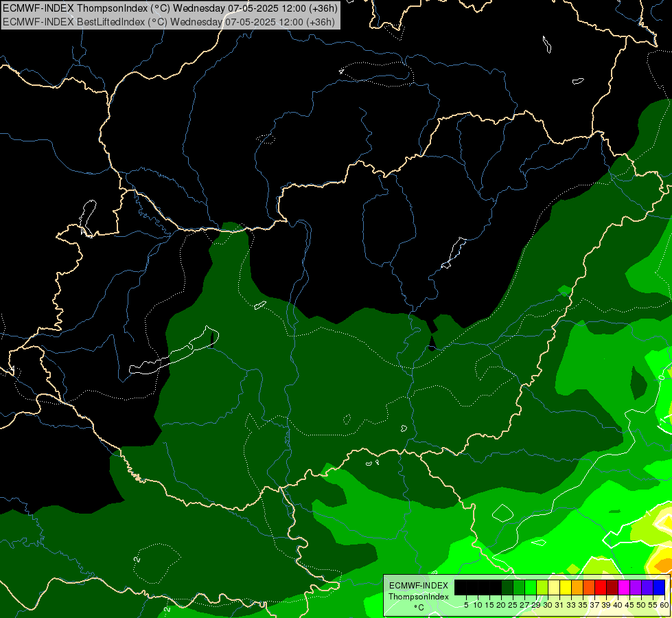Select the dark green 20–25 legend swatch
Image resolution: width=672 pixels, height=618 pixels.
click(x=507, y=588)
